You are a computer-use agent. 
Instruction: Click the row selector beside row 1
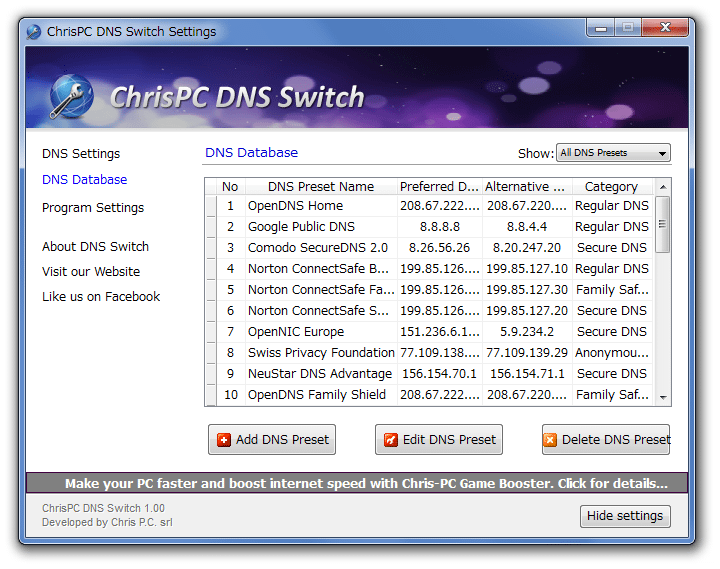(211, 206)
